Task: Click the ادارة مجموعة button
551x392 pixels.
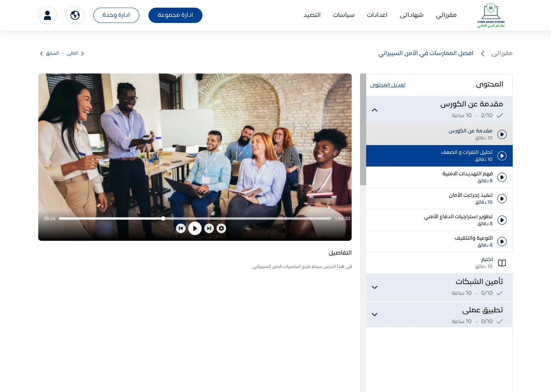Action: click(175, 15)
